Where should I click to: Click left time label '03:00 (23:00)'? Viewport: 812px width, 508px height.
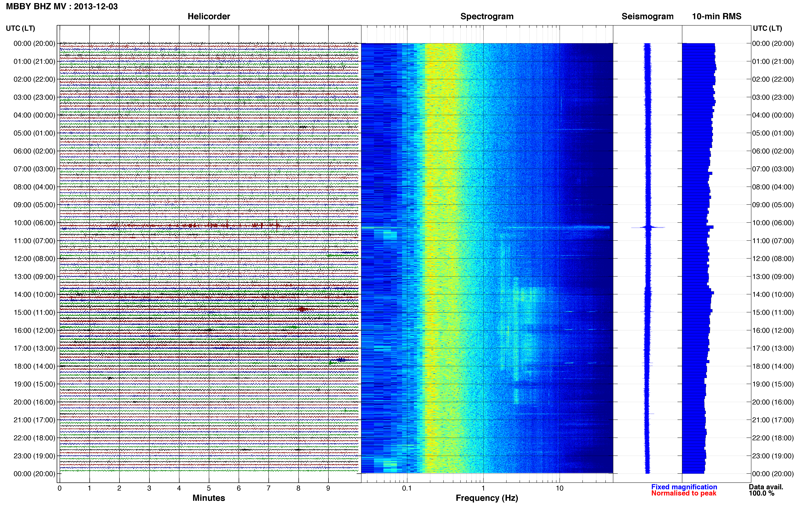click(x=34, y=97)
